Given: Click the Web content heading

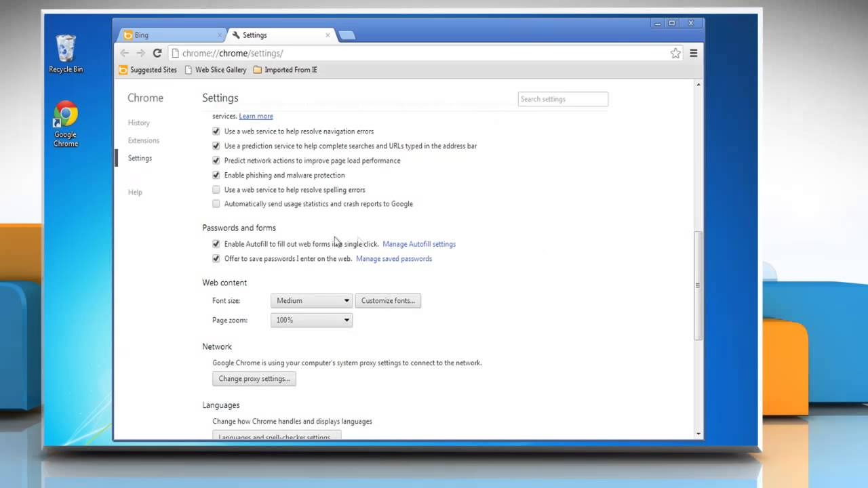Looking at the screenshot, I should pos(224,283).
